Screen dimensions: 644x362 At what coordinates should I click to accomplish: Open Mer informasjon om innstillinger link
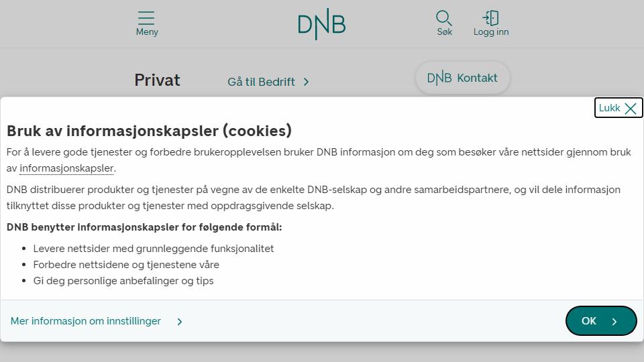tap(85, 321)
